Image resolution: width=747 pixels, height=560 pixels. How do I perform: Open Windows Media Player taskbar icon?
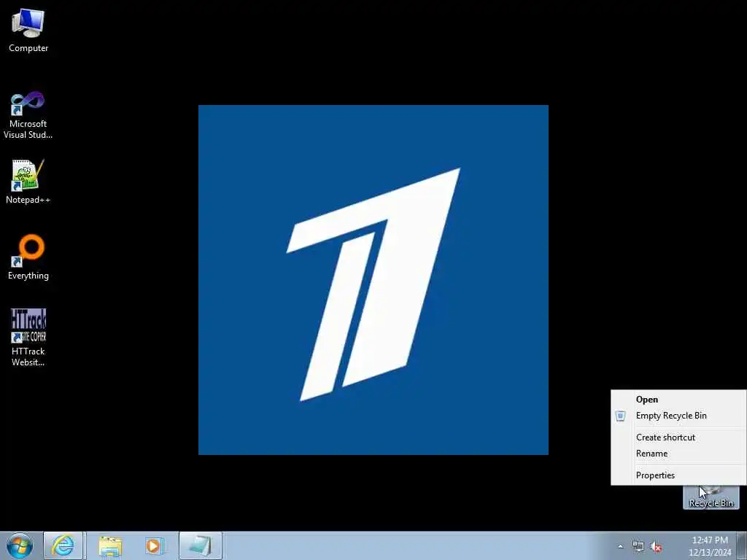coord(155,545)
